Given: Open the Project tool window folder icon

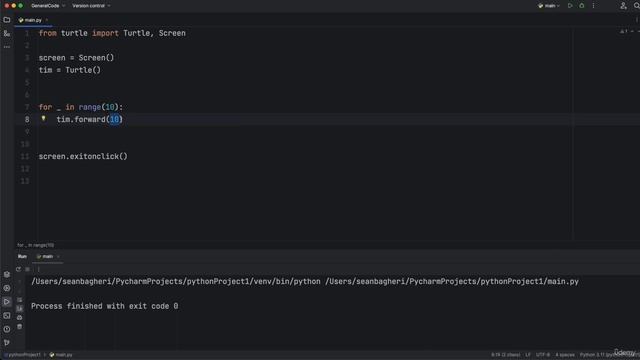Looking at the screenshot, I should click(x=7, y=20).
